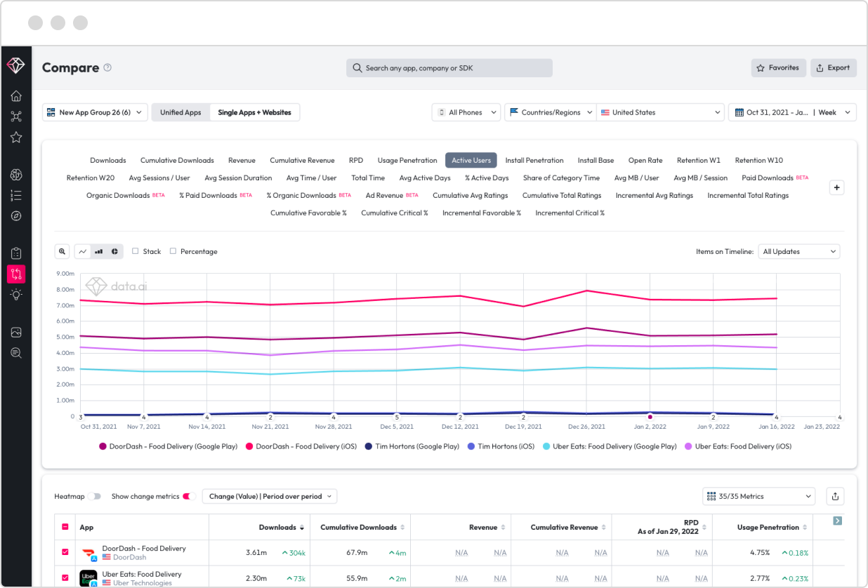Open the Uber Eats: Food Delivery app link
Image resolution: width=868 pixels, height=588 pixels.
point(142,574)
